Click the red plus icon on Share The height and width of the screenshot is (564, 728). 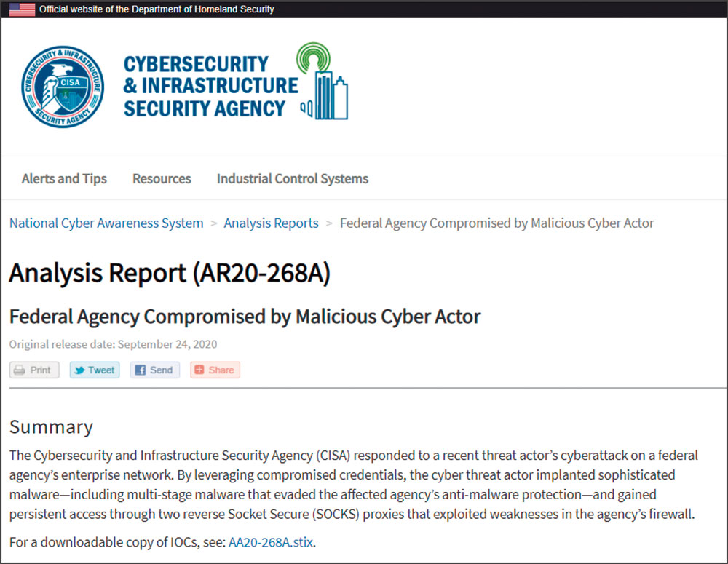199,370
